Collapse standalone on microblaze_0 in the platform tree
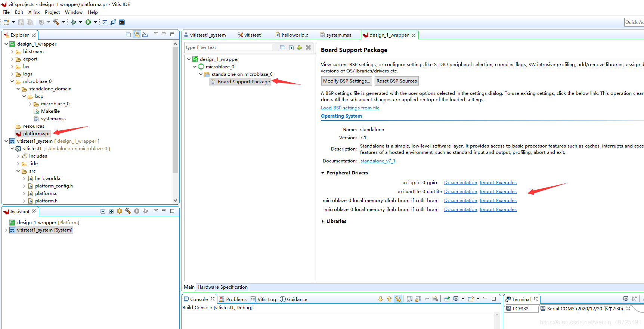644x329 pixels. (201, 74)
